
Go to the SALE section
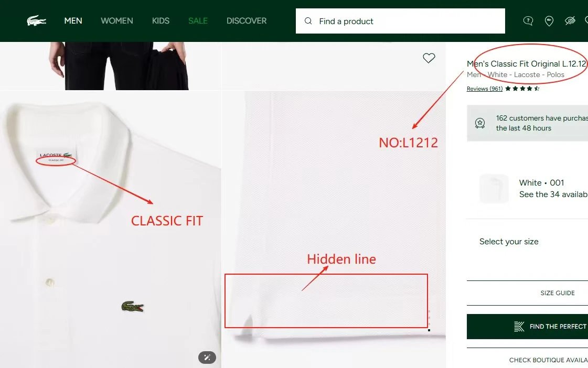coord(198,21)
